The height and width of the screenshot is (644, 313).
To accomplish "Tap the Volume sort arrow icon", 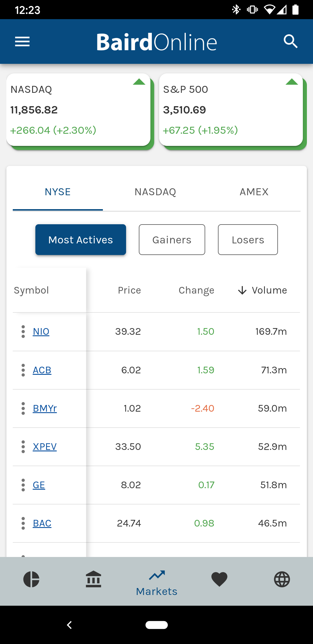I will point(242,290).
